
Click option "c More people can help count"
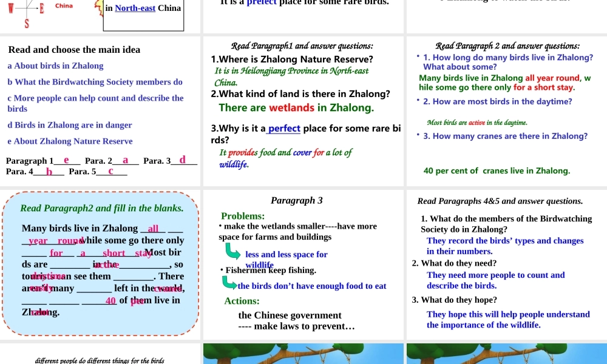tap(96, 103)
